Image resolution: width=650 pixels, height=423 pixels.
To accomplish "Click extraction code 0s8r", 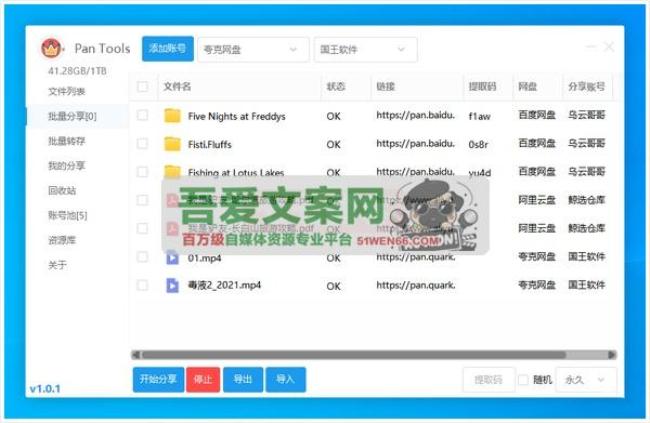I will (x=478, y=144).
